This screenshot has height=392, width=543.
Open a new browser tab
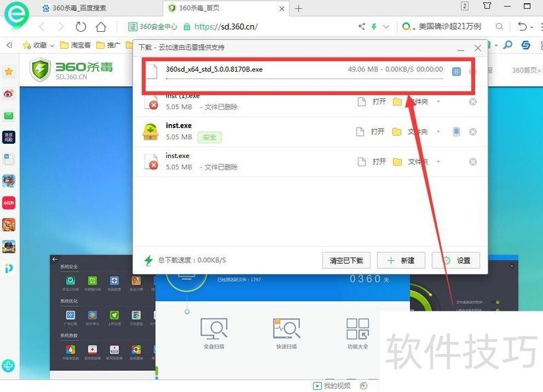tap(299, 9)
